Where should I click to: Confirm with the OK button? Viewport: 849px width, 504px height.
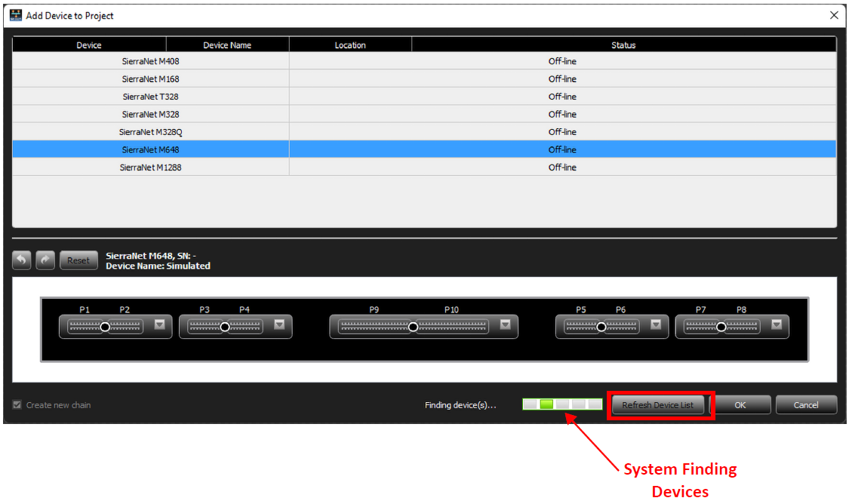(x=740, y=405)
